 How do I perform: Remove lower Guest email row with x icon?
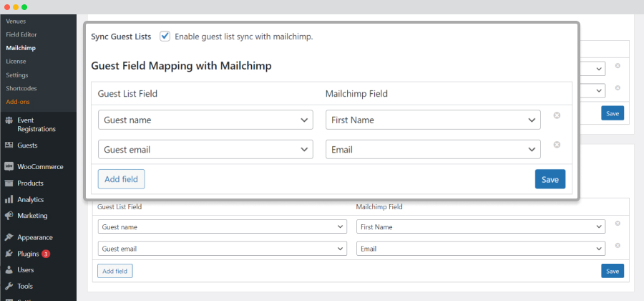coord(618,246)
